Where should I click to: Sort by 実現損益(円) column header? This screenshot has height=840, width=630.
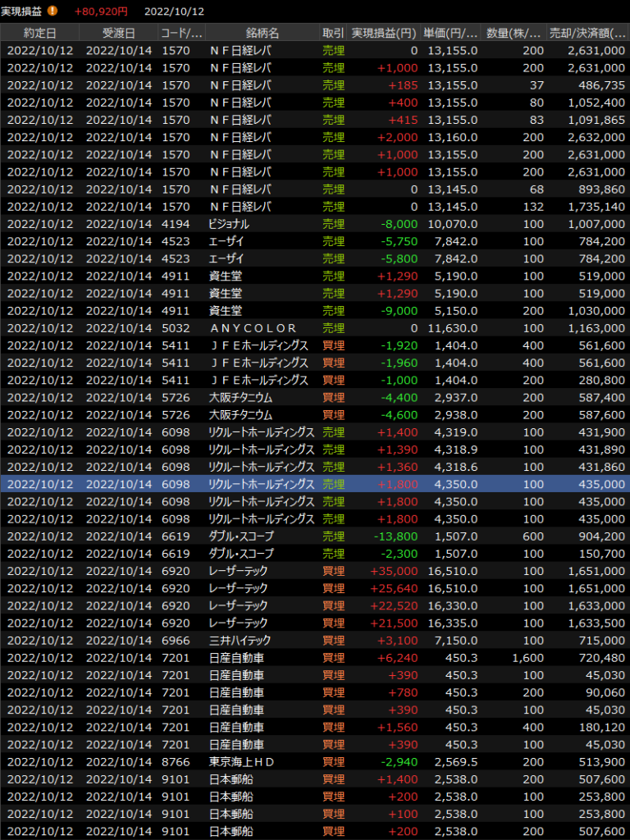tap(384, 33)
